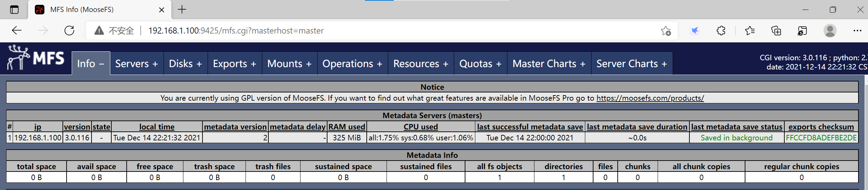Sort masters by state column
Viewport: 868px width, 190px height.
click(101, 127)
